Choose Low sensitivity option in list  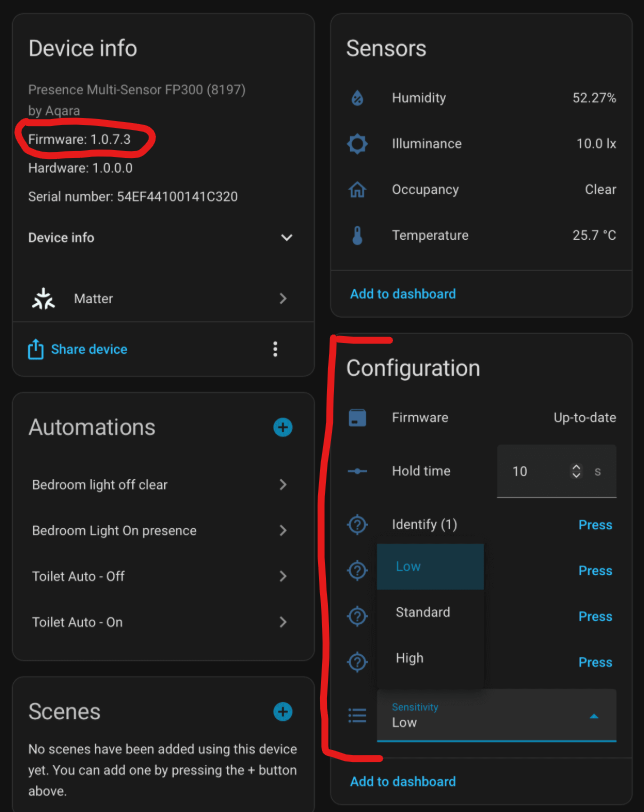pyautogui.click(x=409, y=566)
